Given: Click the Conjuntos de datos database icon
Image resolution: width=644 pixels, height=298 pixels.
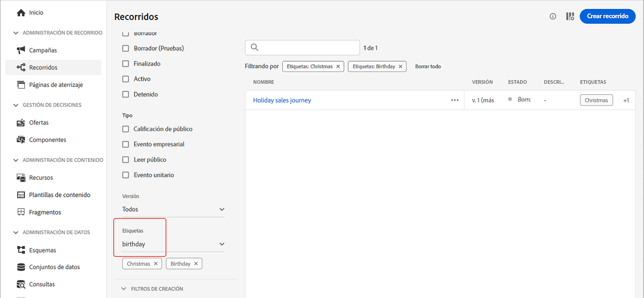Looking at the screenshot, I should pyautogui.click(x=21, y=267).
